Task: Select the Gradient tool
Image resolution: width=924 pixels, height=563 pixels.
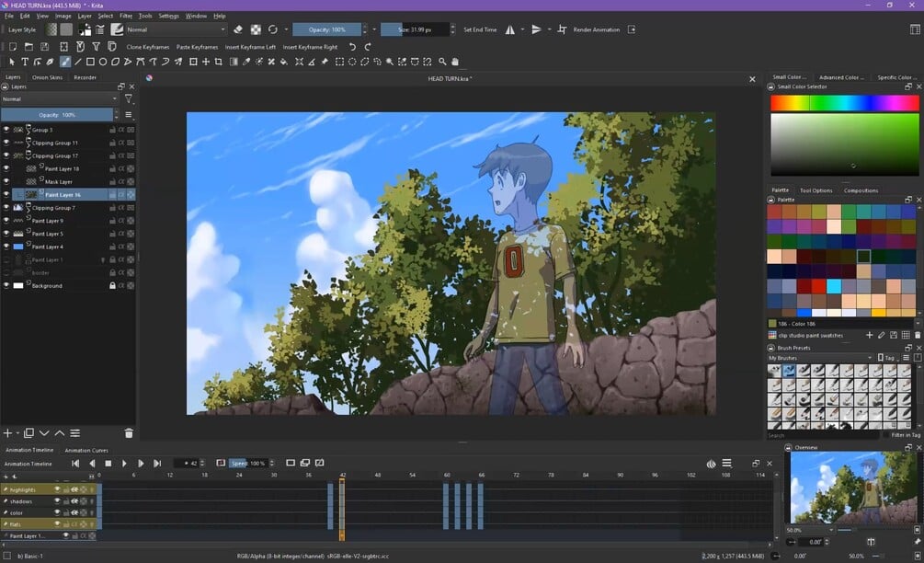Action: pos(234,62)
